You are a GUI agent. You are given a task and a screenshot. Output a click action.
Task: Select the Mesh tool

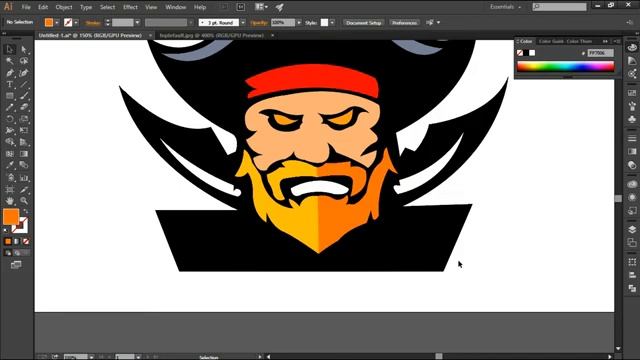tap(10, 154)
